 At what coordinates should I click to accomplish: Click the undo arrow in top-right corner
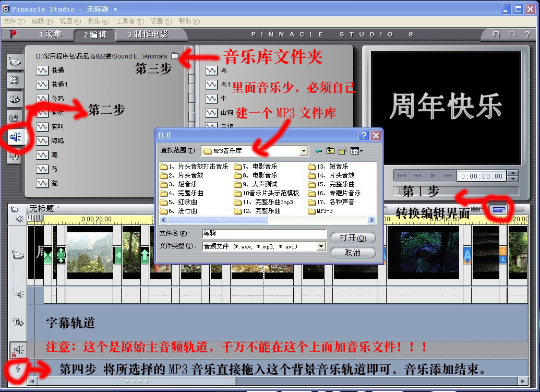(496, 34)
